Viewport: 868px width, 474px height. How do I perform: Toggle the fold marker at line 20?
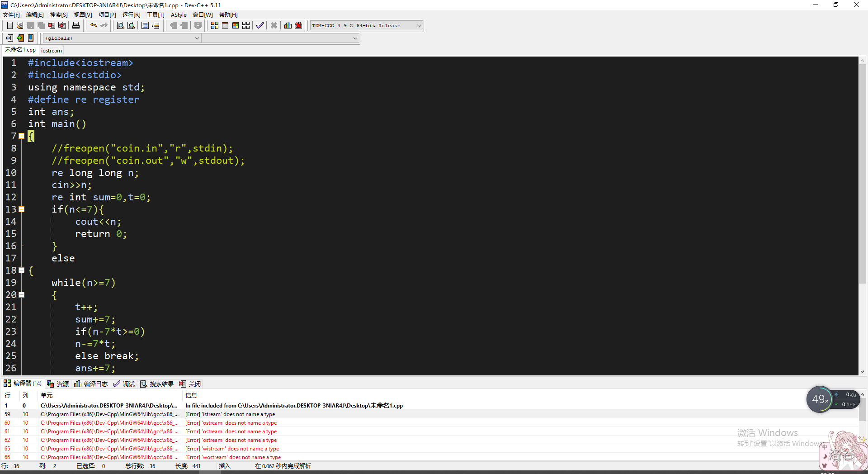pyautogui.click(x=21, y=295)
